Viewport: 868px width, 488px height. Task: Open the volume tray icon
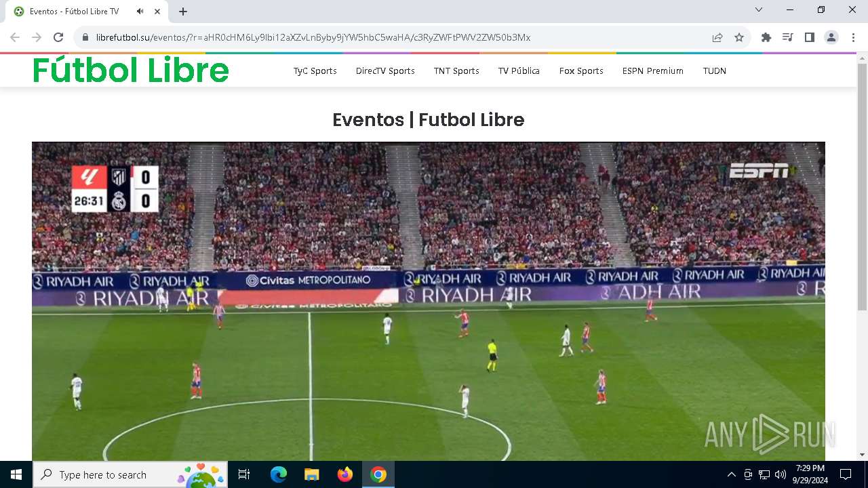781,474
